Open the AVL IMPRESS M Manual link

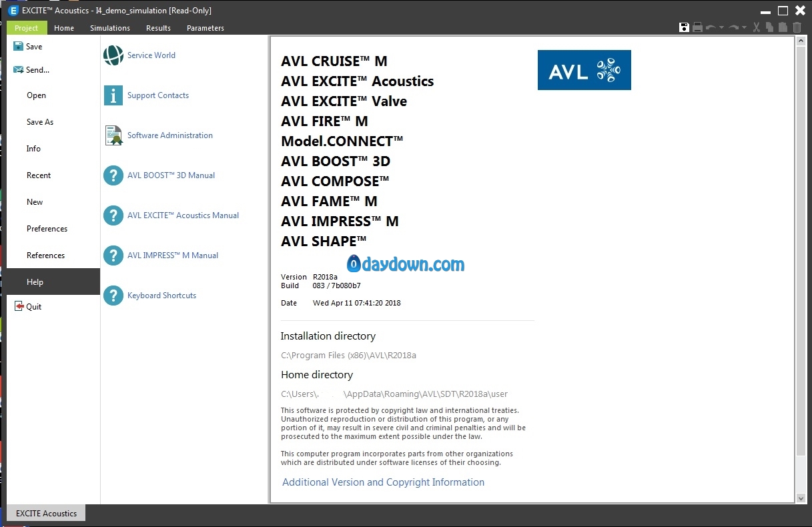pyautogui.click(x=173, y=255)
